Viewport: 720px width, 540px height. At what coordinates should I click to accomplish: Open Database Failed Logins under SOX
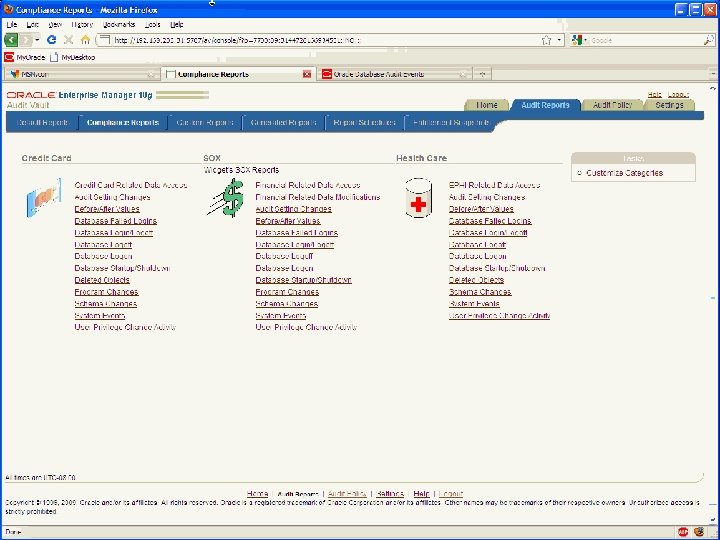pyautogui.click(x=297, y=233)
